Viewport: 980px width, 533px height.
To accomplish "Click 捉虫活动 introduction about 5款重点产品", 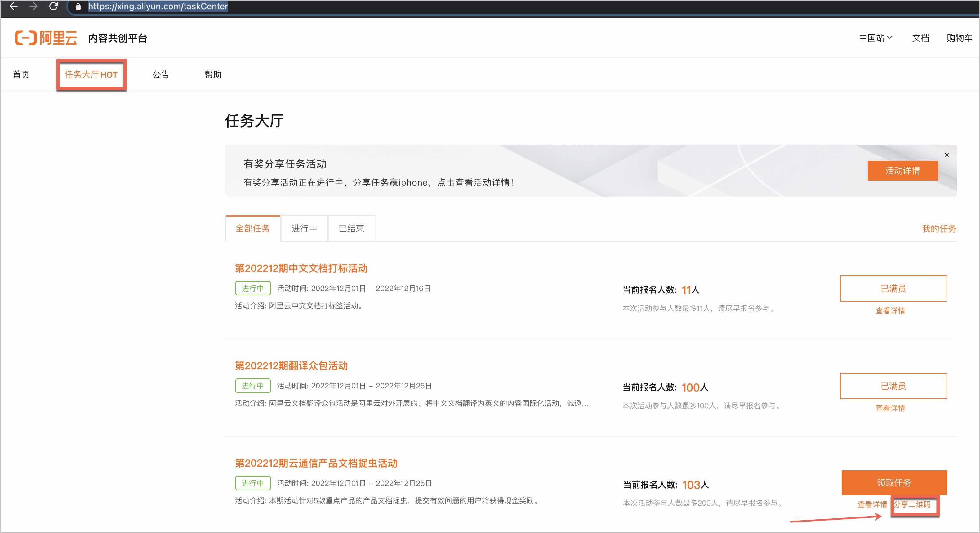I will click(x=387, y=501).
